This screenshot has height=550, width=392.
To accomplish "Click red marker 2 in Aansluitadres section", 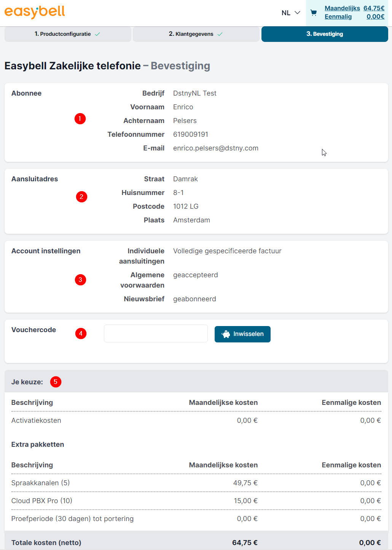I will pos(81,197).
